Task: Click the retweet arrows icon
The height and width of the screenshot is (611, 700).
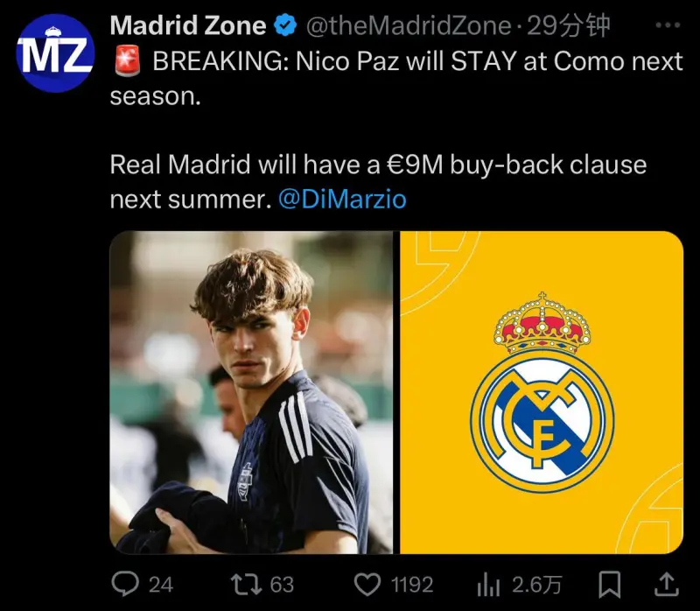Action: point(246,584)
